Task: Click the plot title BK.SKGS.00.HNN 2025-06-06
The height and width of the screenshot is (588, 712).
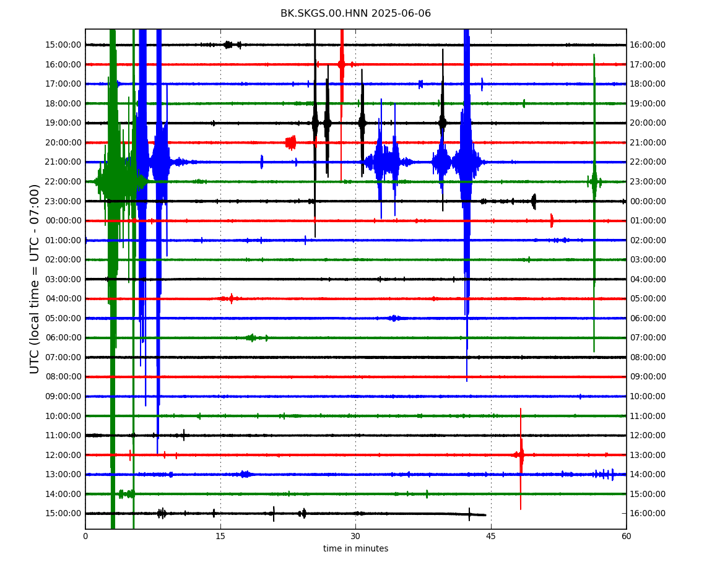Action: pyautogui.click(x=355, y=13)
